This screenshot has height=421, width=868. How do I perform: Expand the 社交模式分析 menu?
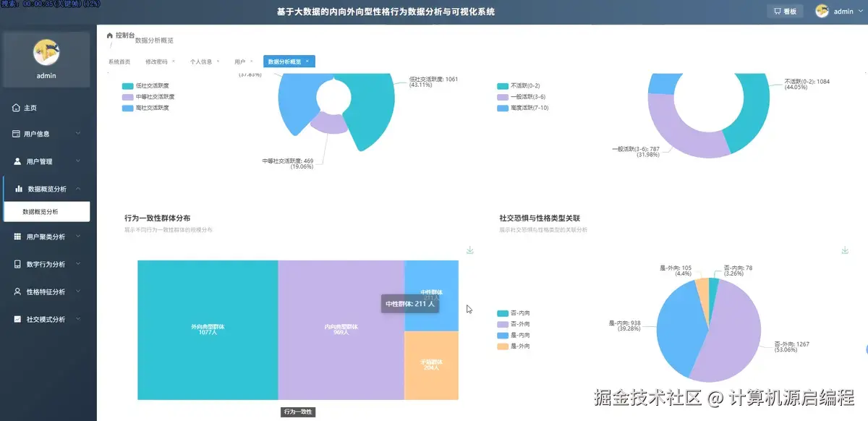78,319
